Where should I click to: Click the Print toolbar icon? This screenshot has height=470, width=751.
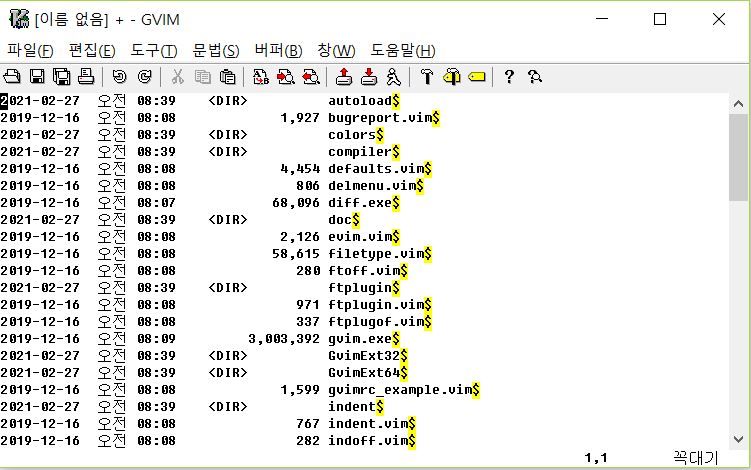[x=86, y=77]
